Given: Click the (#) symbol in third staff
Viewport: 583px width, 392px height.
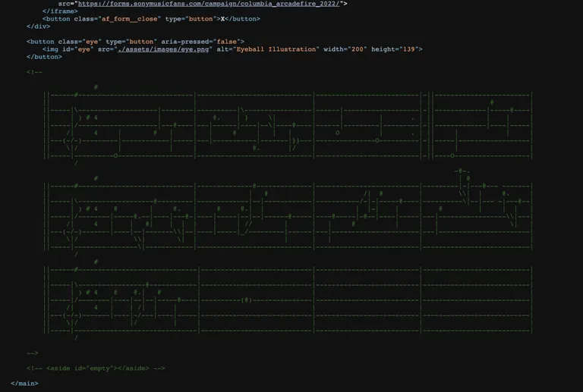Looking at the screenshot, I should [x=246, y=299].
